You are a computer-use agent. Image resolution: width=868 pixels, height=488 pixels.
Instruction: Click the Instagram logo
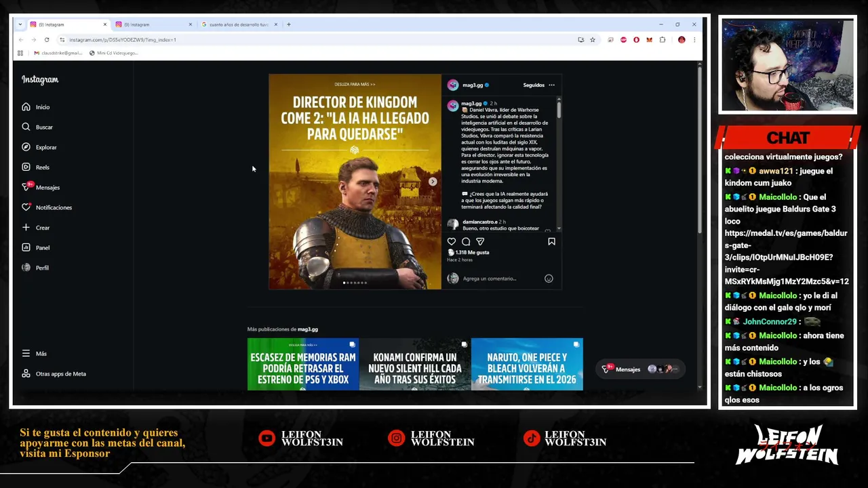[x=40, y=80]
